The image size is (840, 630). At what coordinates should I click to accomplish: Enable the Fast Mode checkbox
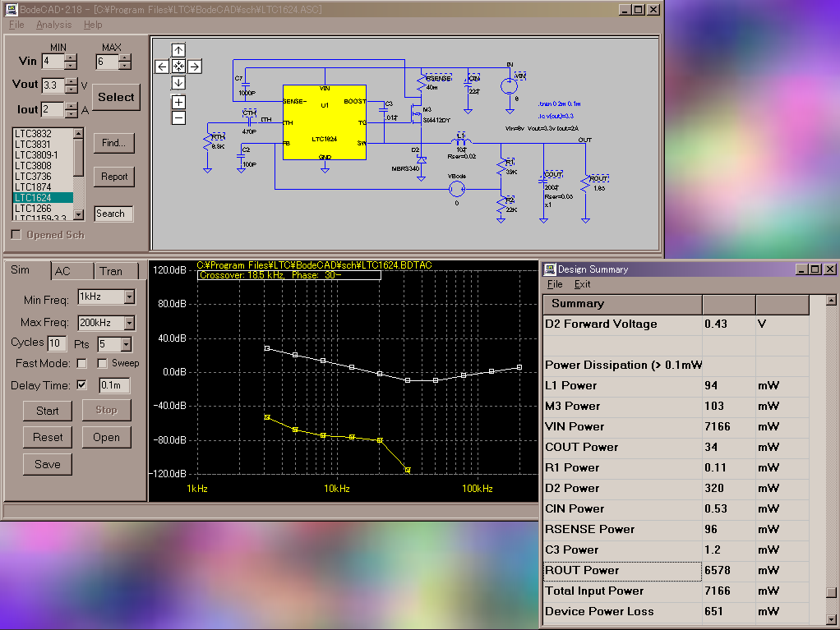click(82, 363)
